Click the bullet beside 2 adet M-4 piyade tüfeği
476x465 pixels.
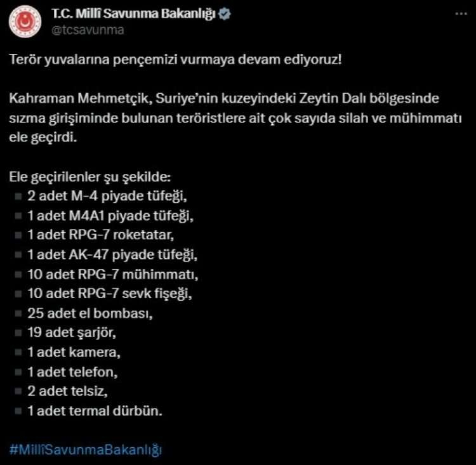pos(17,196)
